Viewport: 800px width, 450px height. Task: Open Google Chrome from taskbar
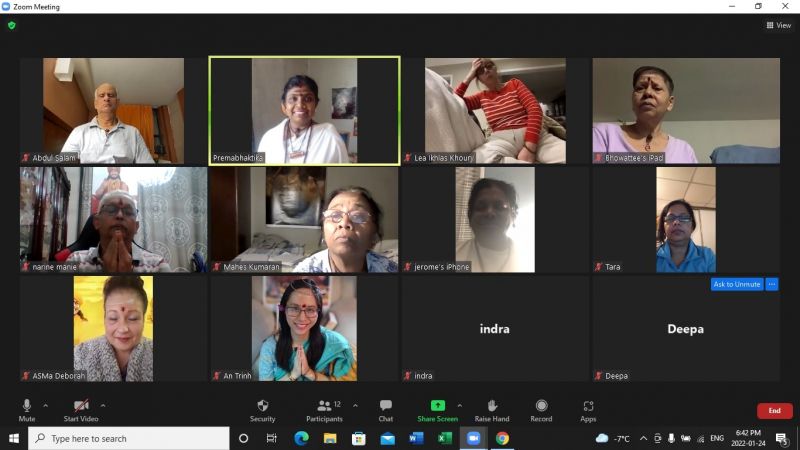click(503, 438)
